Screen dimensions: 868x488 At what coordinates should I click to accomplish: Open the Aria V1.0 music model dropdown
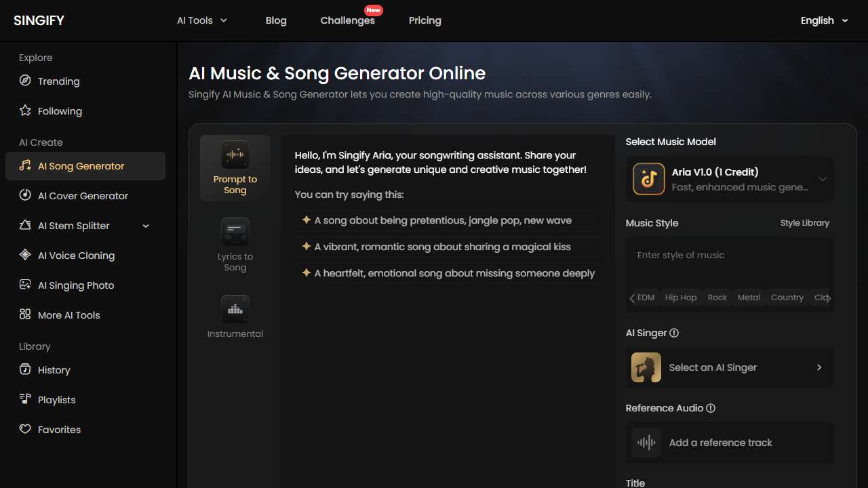[730, 179]
